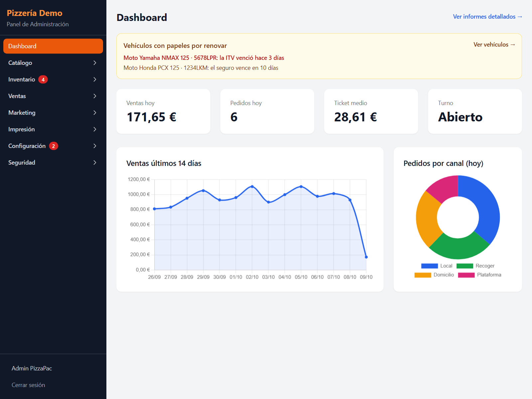This screenshot has height=399, width=532.
Task: Click the Ventas hoy 171,65 € card
Action: (x=163, y=111)
